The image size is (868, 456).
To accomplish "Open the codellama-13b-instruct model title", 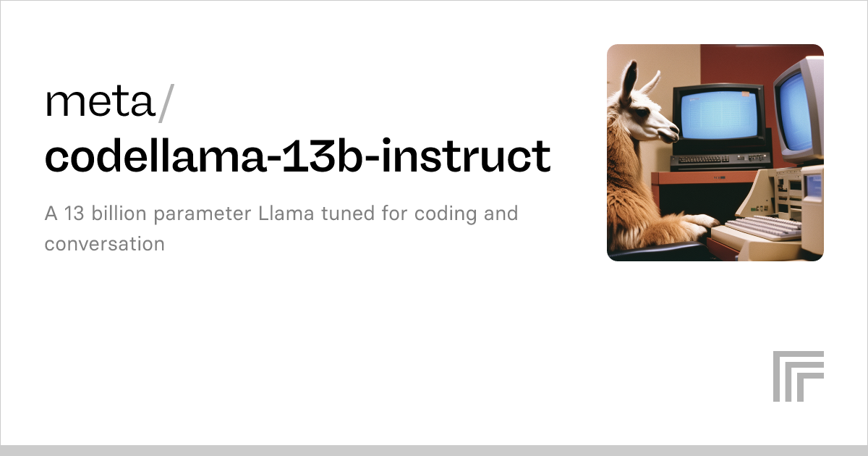I will pos(297,156).
